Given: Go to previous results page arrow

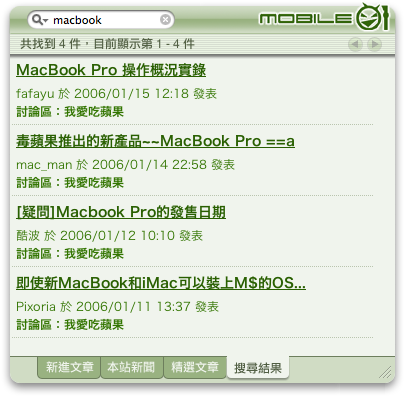Looking at the screenshot, I should tap(355, 44).
